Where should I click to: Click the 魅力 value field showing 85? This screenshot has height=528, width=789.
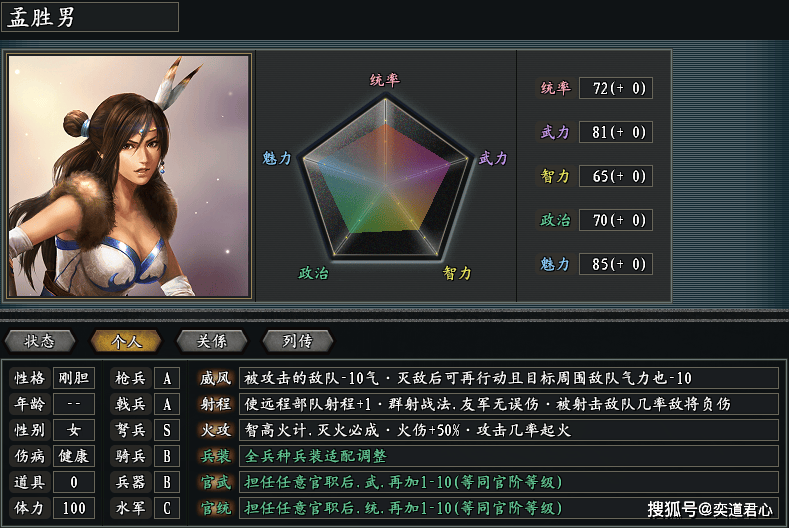point(616,264)
